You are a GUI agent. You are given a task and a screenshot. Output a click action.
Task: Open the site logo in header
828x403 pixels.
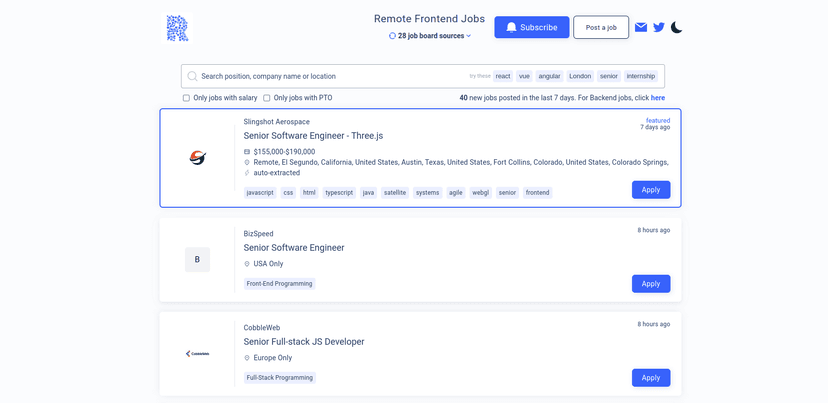(177, 28)
